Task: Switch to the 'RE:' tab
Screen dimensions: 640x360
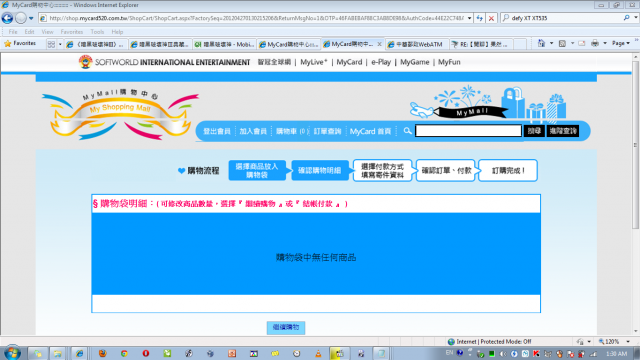Action: coord(481,44)
